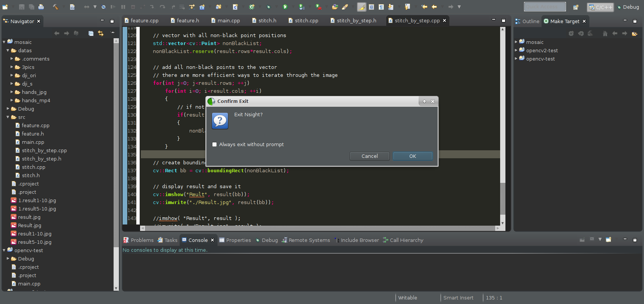Enable Always exit without prompt checkbox
Viewport: 644px width, 304px height.
215,144
